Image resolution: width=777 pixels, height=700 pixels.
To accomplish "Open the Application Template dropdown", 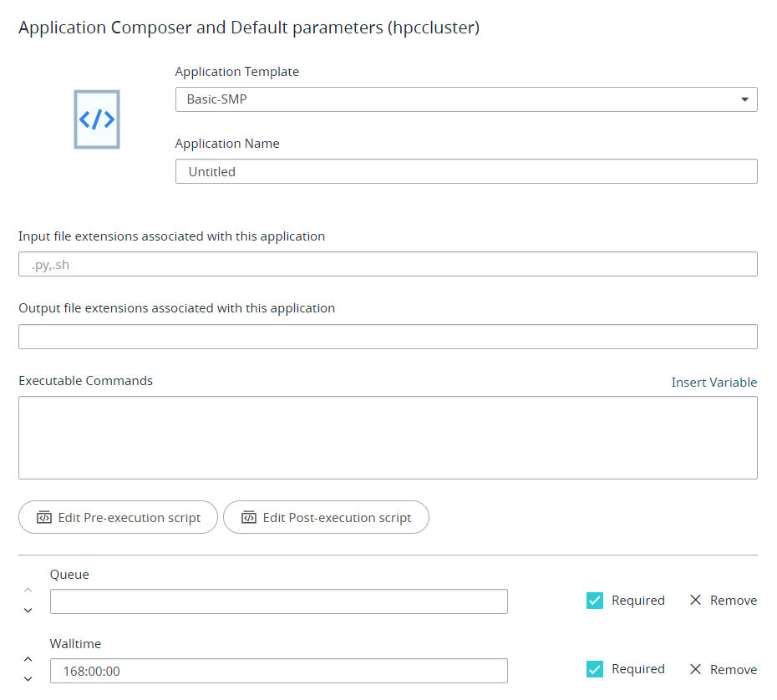I will [465, 99].
